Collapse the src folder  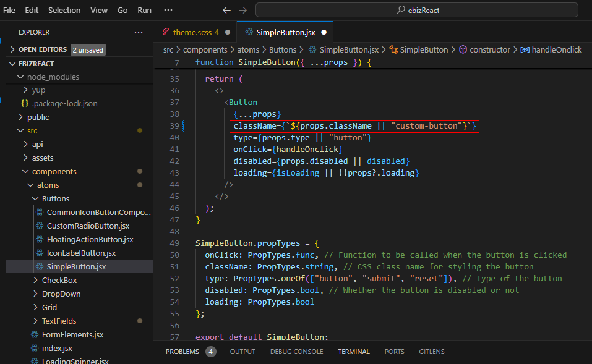[27, 130]
